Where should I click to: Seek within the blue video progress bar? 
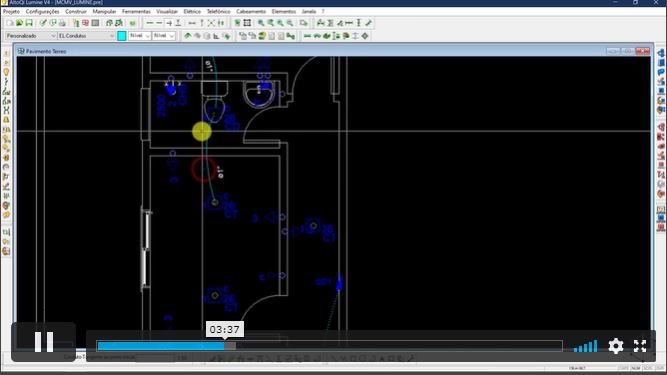click(330, 346)
